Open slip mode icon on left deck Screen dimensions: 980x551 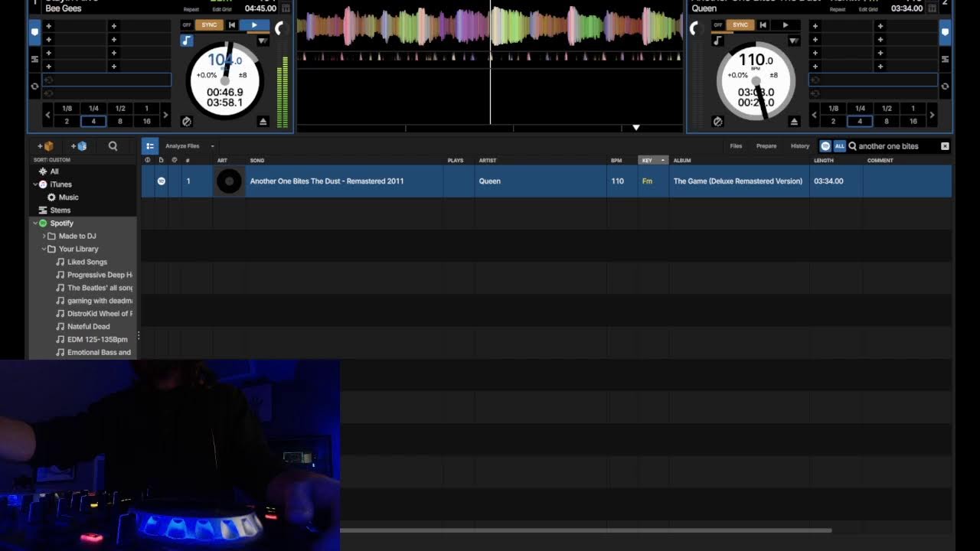[187, 122]
